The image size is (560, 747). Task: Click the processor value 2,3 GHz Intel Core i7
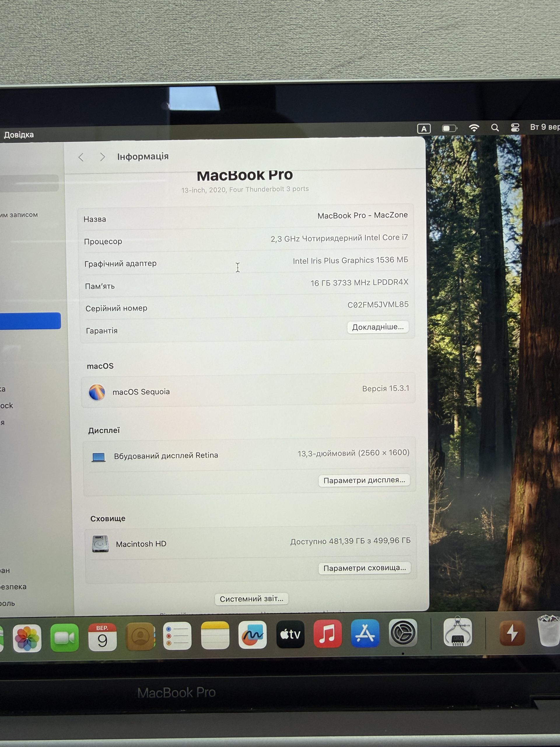click(x=339, y=238)
